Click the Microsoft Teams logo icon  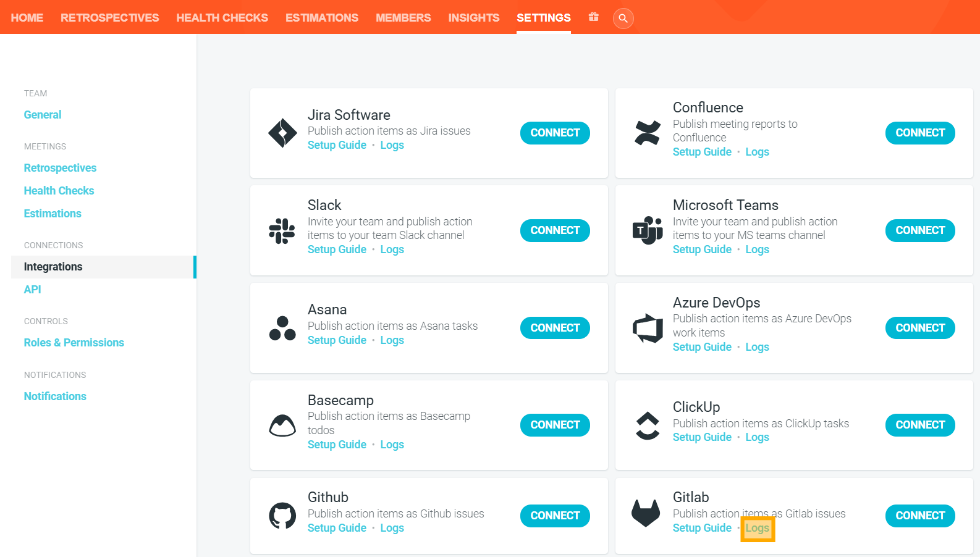(648, 230)
